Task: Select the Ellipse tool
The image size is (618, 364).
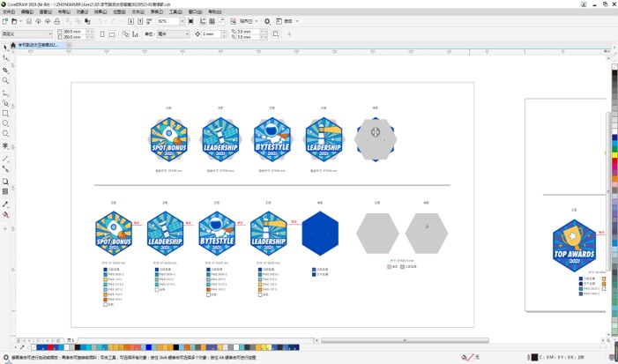Action: 5,123
